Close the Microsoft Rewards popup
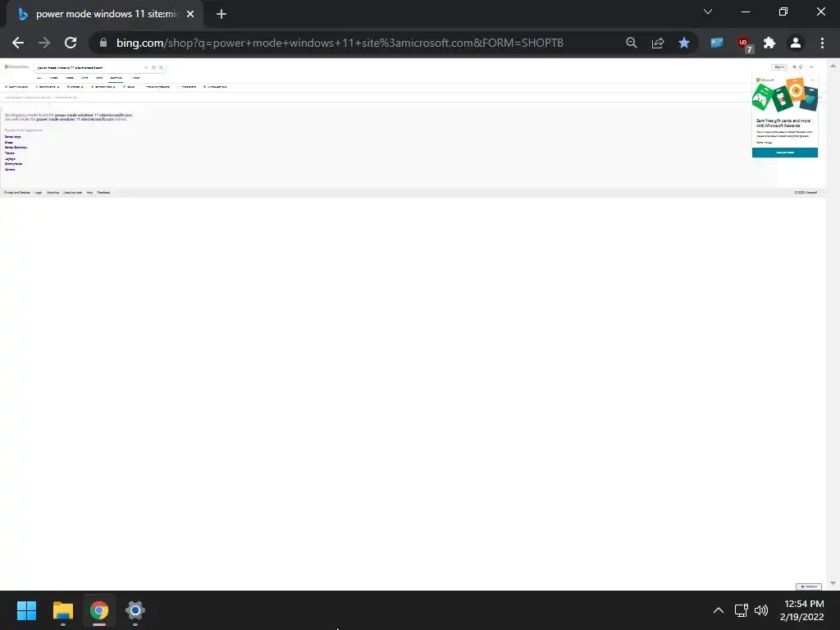Image resolution: width=840 pixels, height=630 pixels. pos(812,80)
